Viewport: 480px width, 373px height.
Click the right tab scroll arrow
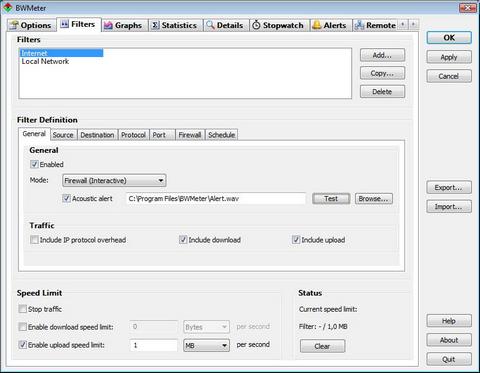point(413,24)
